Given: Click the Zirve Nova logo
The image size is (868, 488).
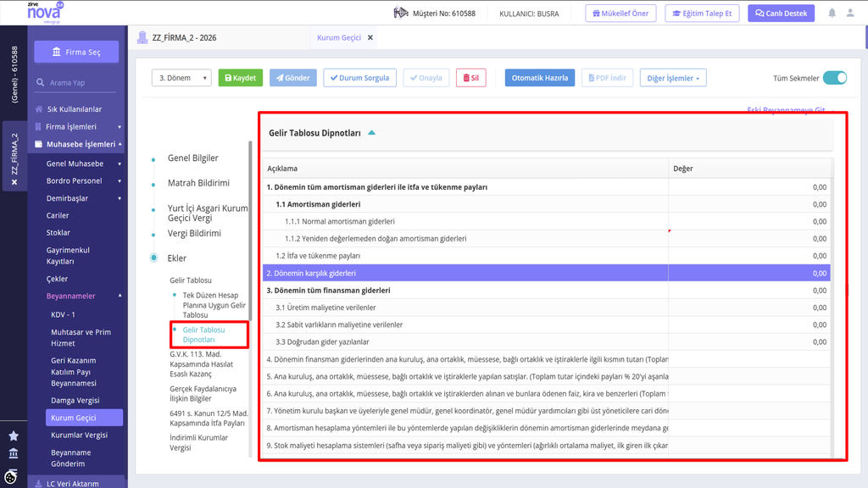Looking at the screenshot, I should (x=45, y=12).
